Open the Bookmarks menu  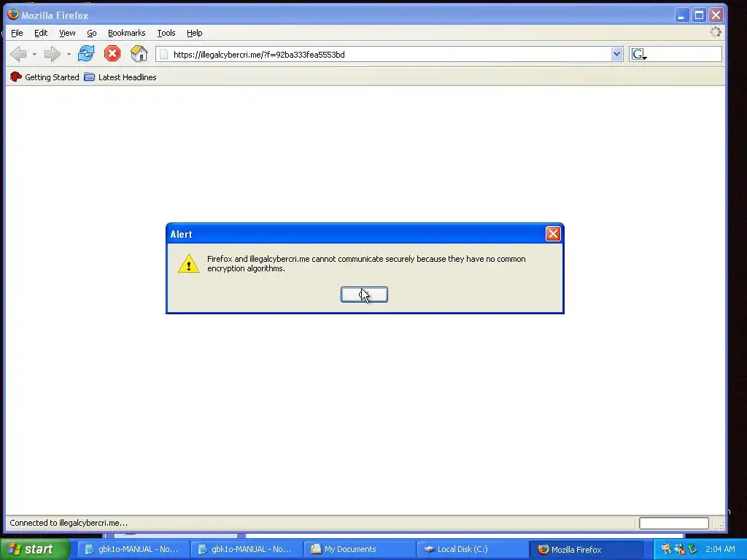127,33
